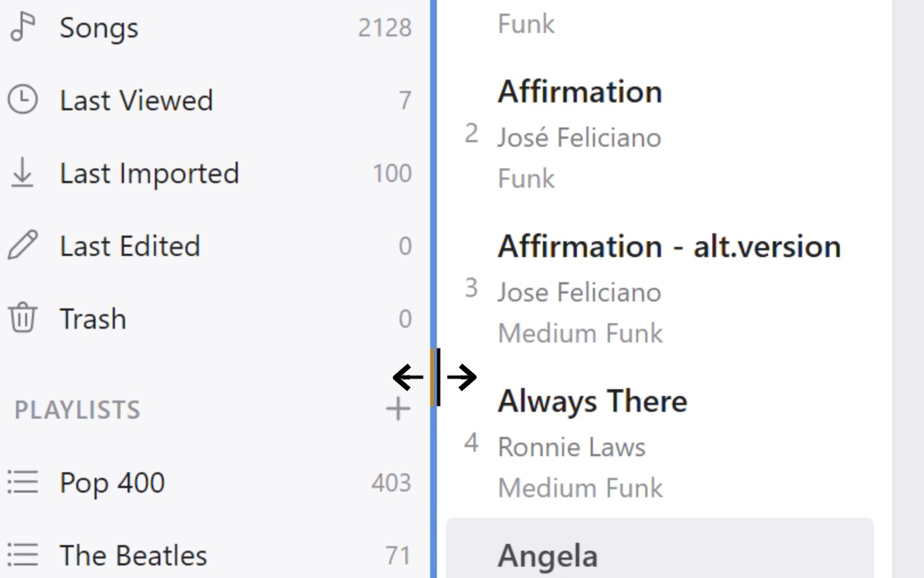Click the Pop 400 playlist list icon
Viewport: 924px width, 578px height.
[23, 482]
